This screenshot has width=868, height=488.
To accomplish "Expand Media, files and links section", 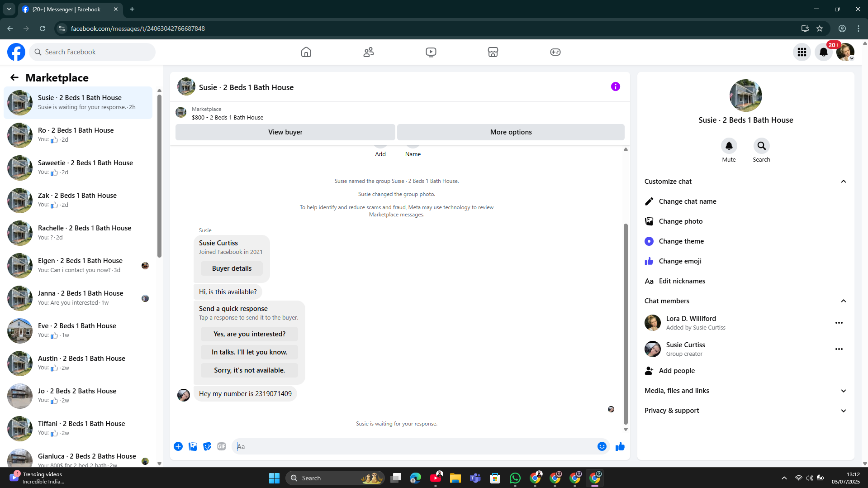I will coord(844,391).
